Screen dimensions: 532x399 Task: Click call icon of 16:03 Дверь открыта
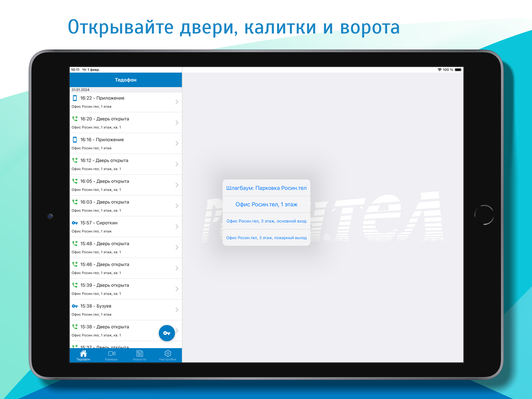tap(75, 202)
